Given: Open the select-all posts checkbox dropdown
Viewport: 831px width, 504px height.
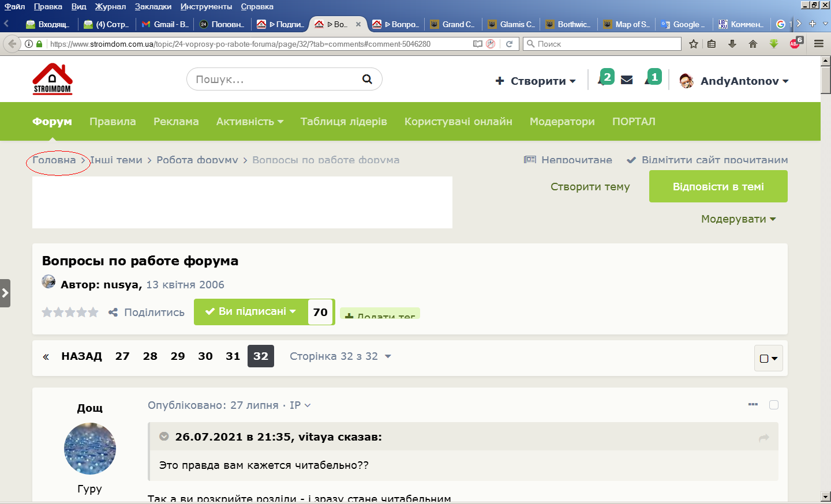Looking at the screenshot, I should (x=769, y=358).
